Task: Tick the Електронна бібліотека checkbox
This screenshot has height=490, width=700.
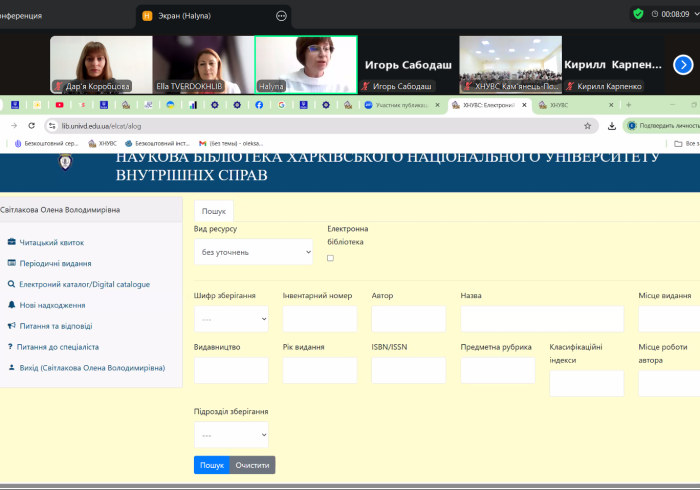Action: (331, 258)
